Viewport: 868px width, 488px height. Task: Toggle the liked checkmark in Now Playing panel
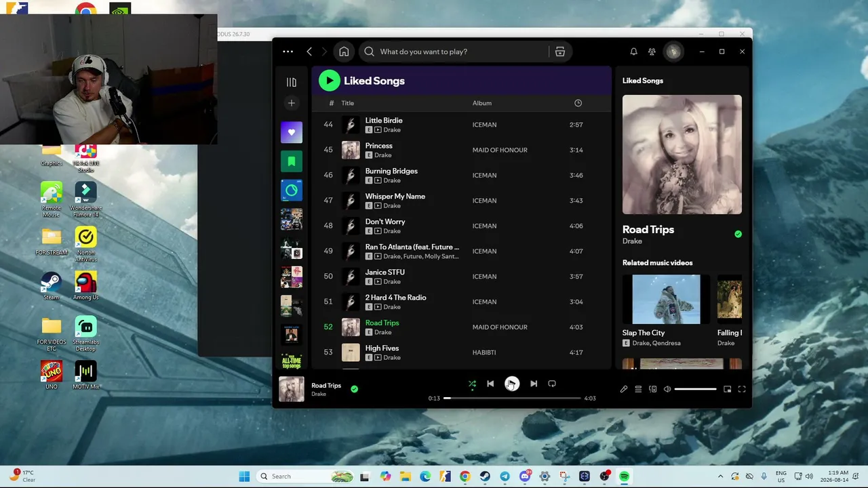tap(738, 234)
